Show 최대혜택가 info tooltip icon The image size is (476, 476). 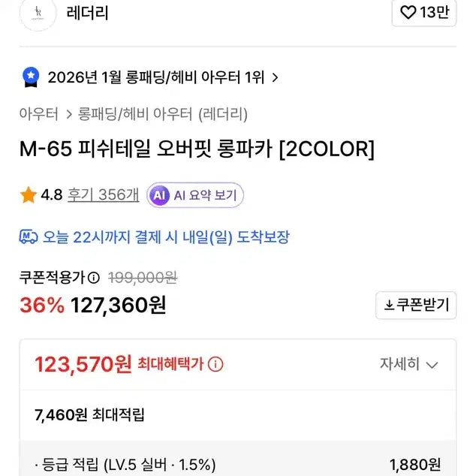(215, 365)
